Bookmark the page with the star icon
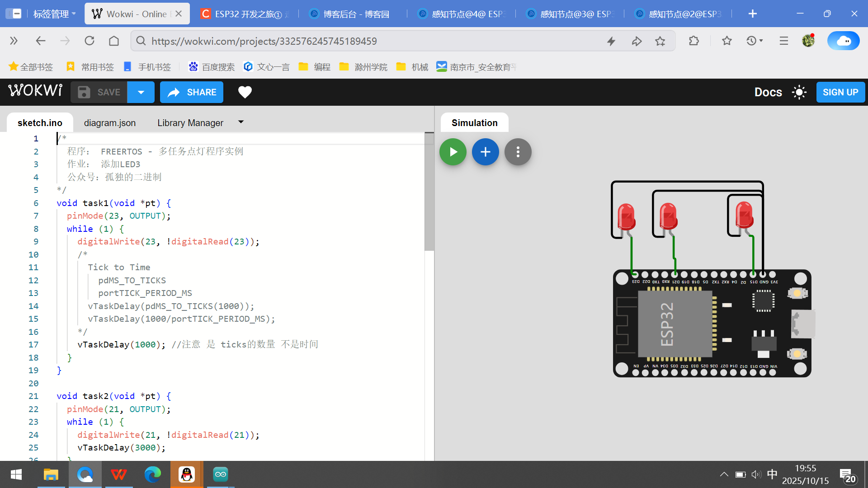Image resolution: width=868 pixels, height=488 pixels. (660, 41)
